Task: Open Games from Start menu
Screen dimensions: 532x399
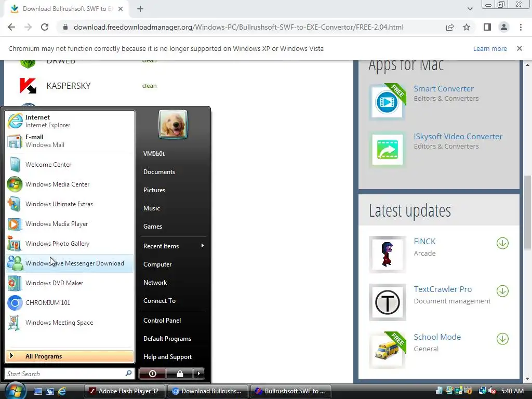Action: (x=173, y=227)
